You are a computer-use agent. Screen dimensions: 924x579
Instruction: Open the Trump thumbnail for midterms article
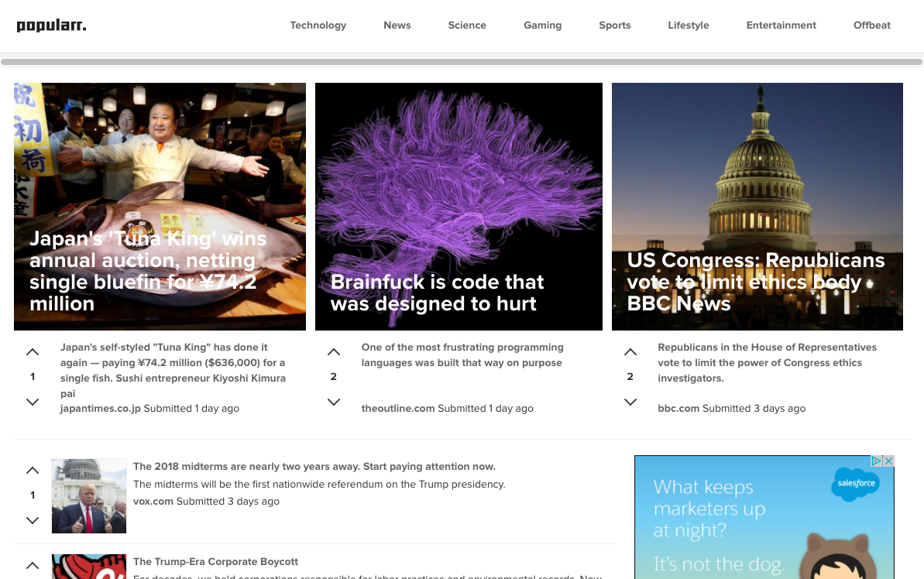89,496
